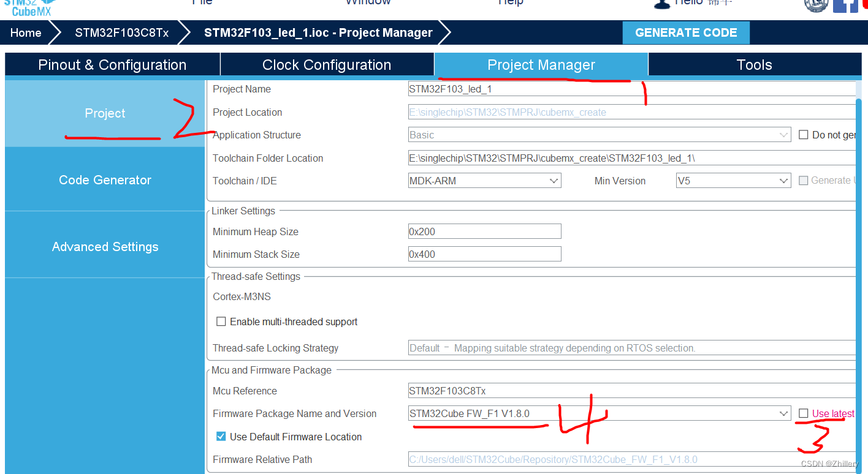
Task: Expand Firmware Package Name and Version dropdown
Action: click(600, 413)
